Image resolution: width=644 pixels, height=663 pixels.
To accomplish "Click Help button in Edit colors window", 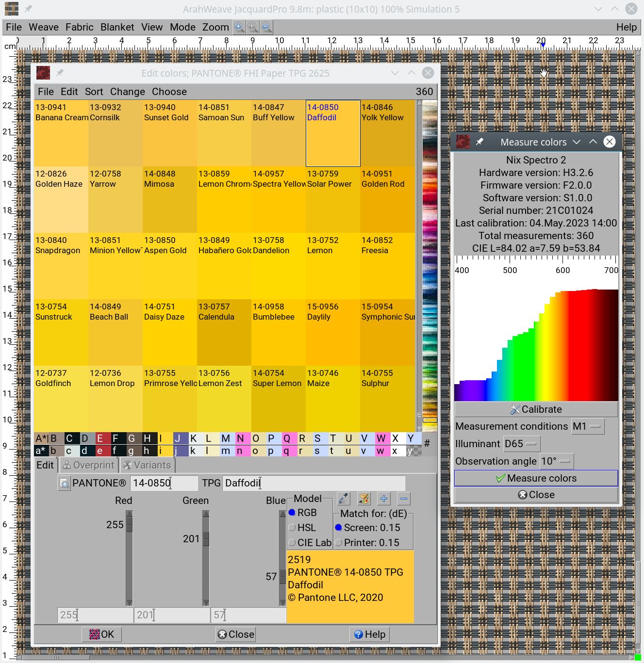I will tap(370, 634).
